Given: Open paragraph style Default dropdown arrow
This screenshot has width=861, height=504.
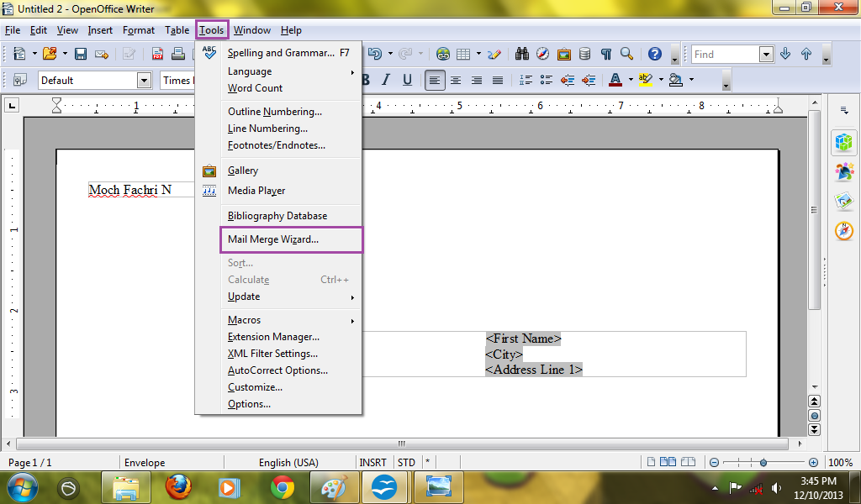Looking at the screenshot, I should (144, 81).
